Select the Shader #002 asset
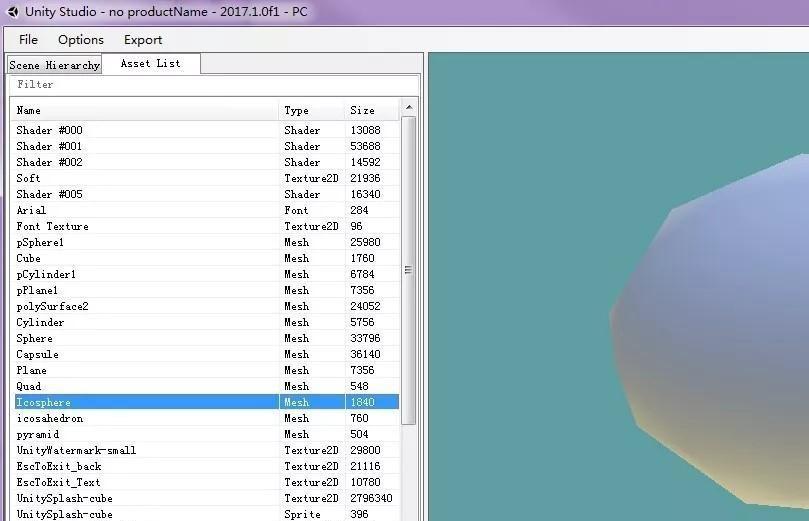The height and width of the screenshot is (521, 809). (206, 162)
